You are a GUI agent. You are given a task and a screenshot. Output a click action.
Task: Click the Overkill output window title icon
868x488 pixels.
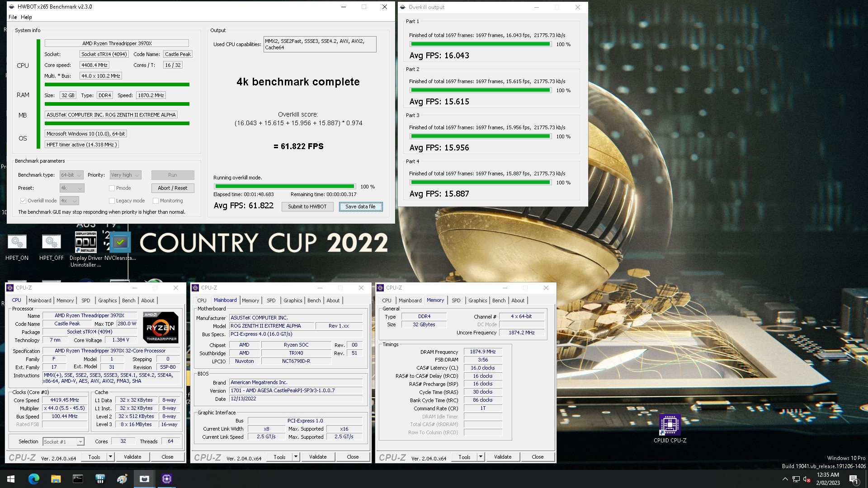coord(403,7)
